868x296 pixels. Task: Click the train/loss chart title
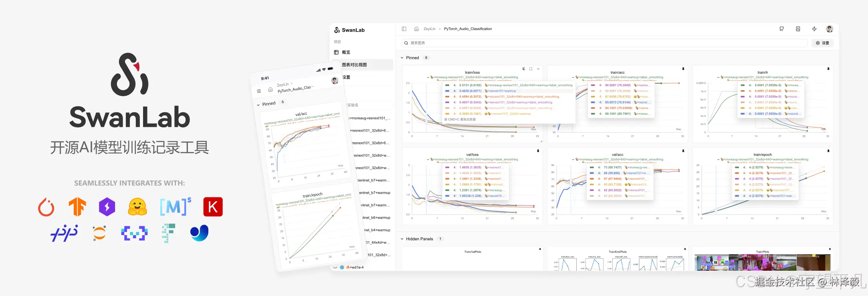point(472,73)
